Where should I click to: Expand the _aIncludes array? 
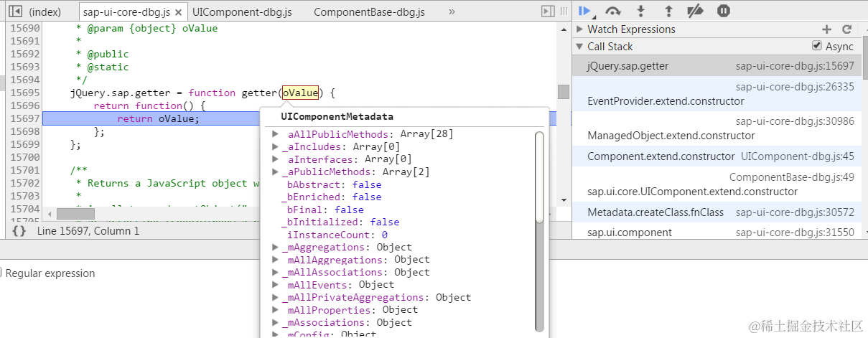click(x=276, y=147)
